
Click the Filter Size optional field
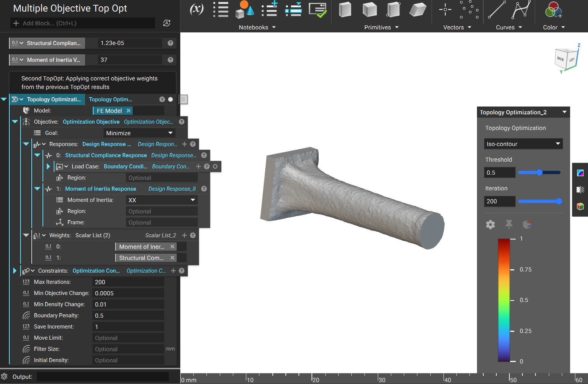pos(128,349)
